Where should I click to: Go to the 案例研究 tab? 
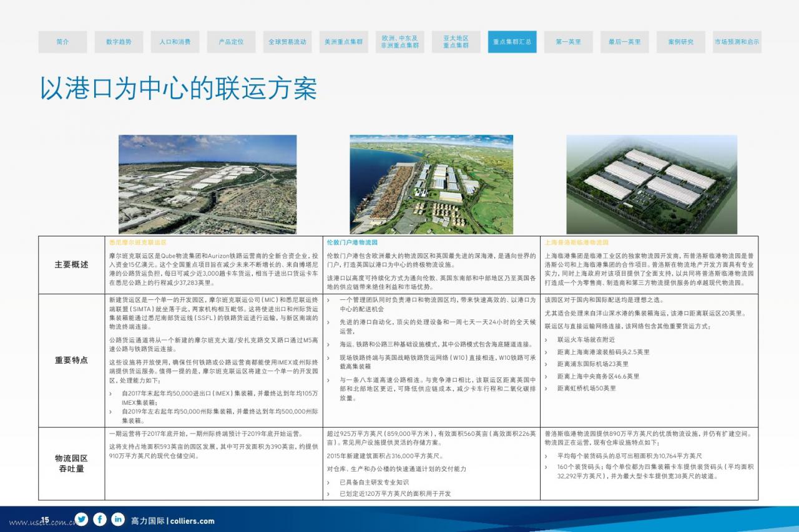click(680, 42)
